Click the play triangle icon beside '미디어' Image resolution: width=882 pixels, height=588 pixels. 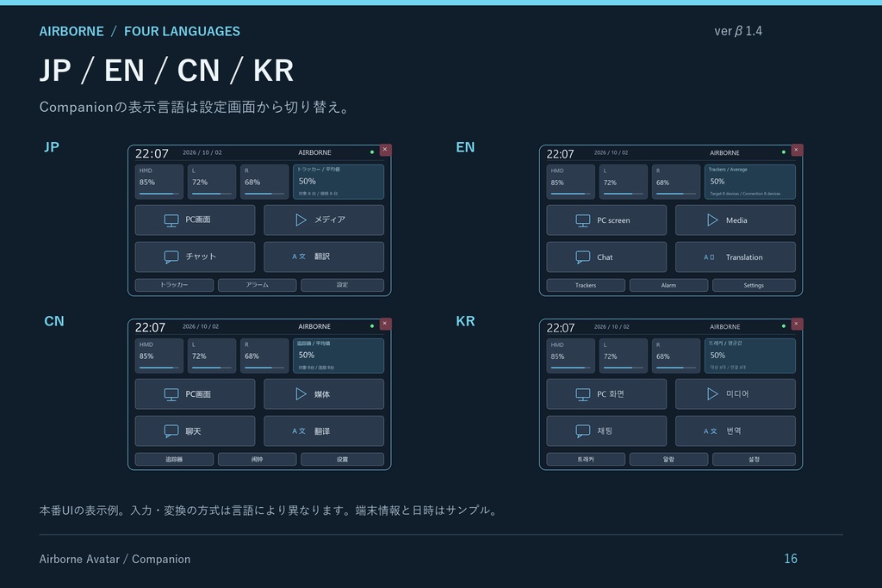(712, 394)
